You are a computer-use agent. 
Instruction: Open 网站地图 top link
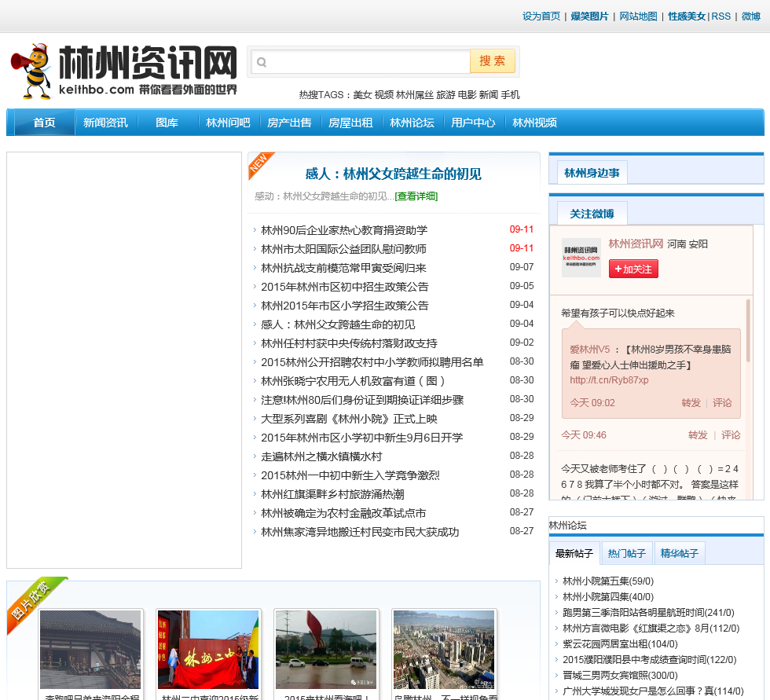click(638, 16)
